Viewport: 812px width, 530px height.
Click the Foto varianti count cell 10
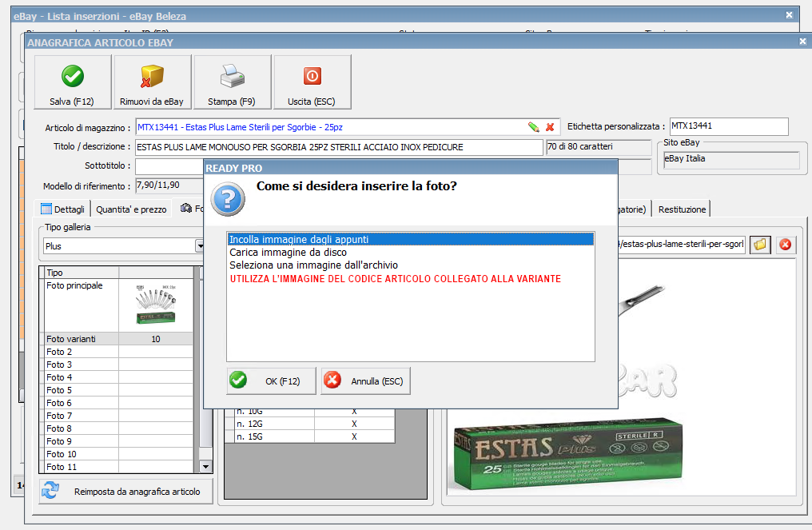coord(156,339)
